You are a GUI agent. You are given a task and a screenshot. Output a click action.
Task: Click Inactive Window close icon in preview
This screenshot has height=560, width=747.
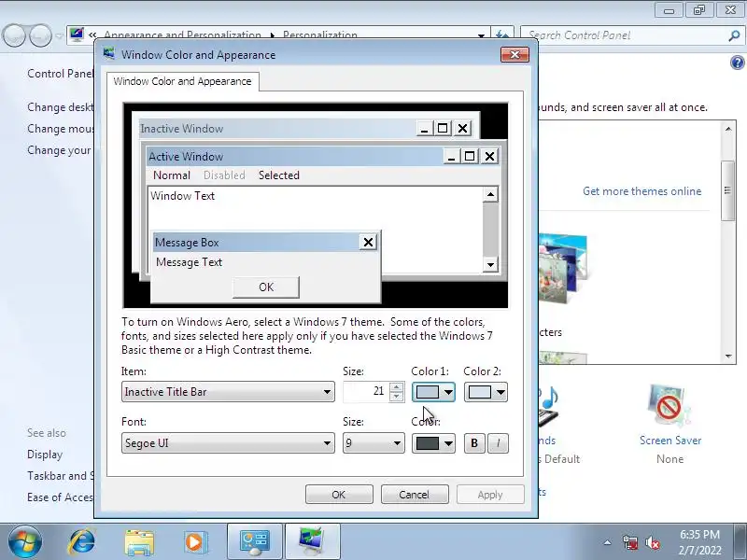[x=462, y=129]
